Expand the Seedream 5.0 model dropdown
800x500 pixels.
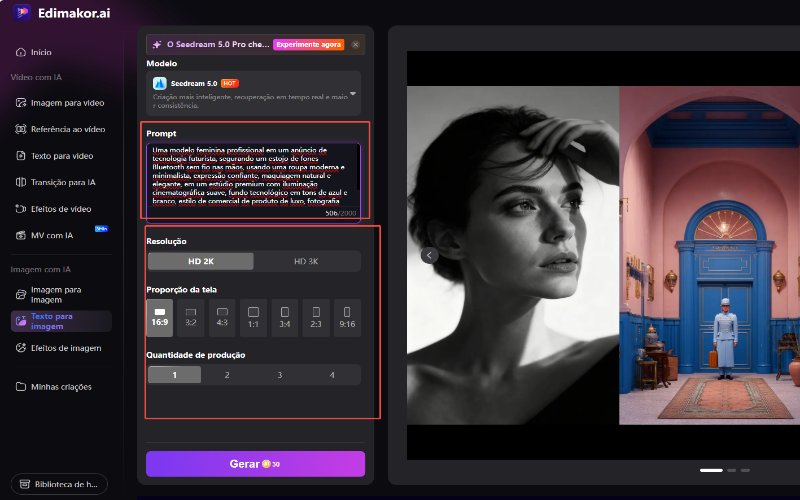pyautogui.click(x=353, y=94)
